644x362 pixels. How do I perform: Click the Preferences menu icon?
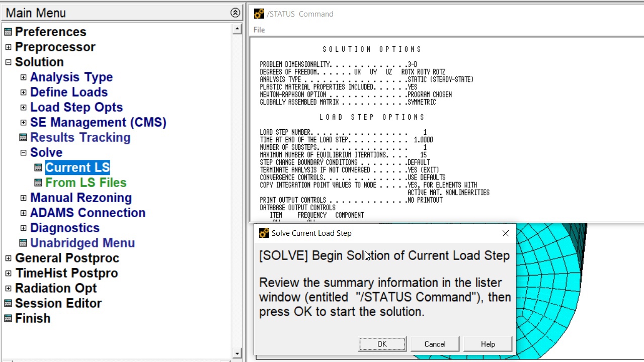[x=8, y=32]
